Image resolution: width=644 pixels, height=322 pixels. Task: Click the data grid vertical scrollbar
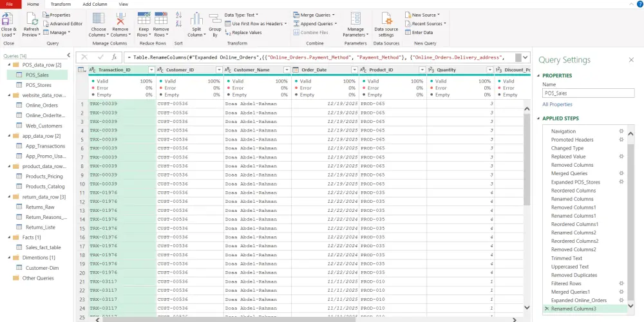[x=527, y=160]
